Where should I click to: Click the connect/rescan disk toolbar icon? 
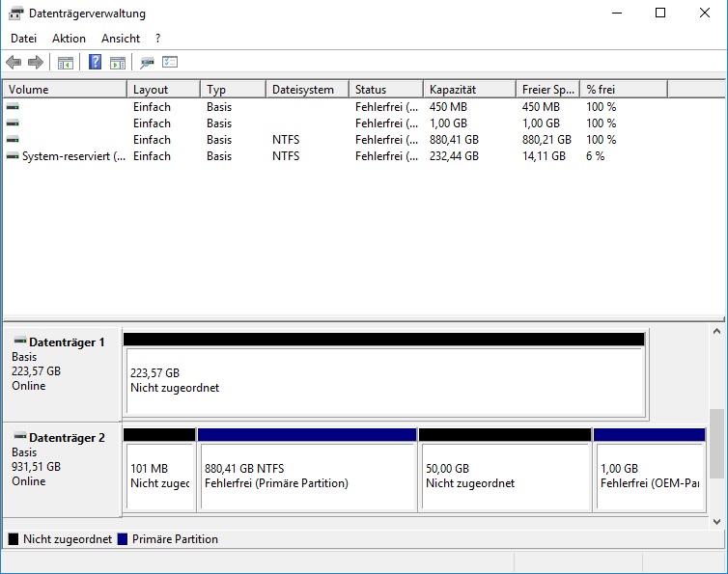[147, 62]
